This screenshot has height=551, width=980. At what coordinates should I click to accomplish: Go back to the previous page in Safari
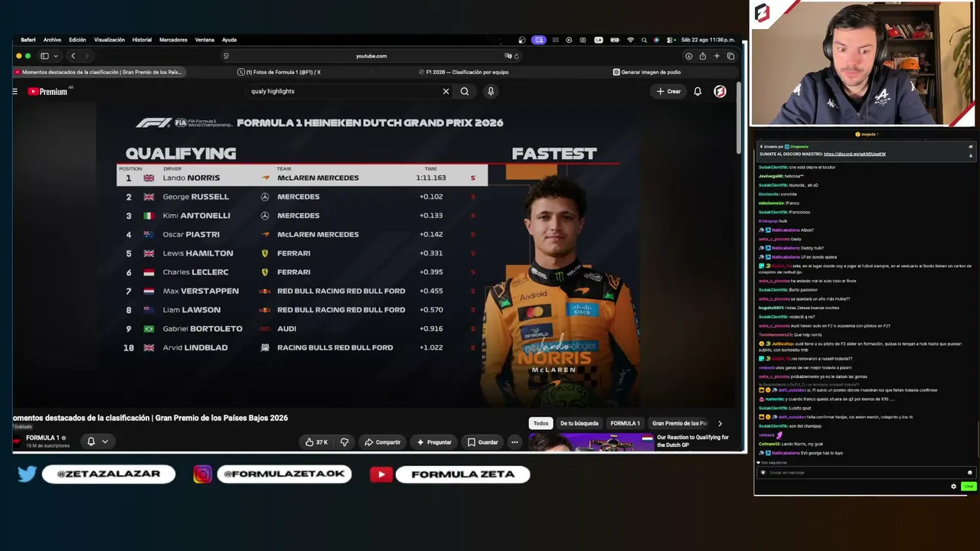73,56
